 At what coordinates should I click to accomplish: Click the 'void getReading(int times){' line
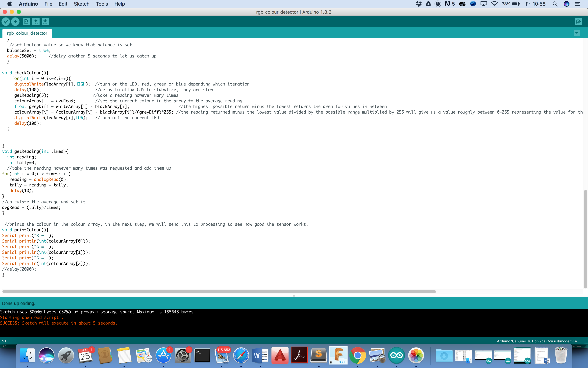point(35,151)
